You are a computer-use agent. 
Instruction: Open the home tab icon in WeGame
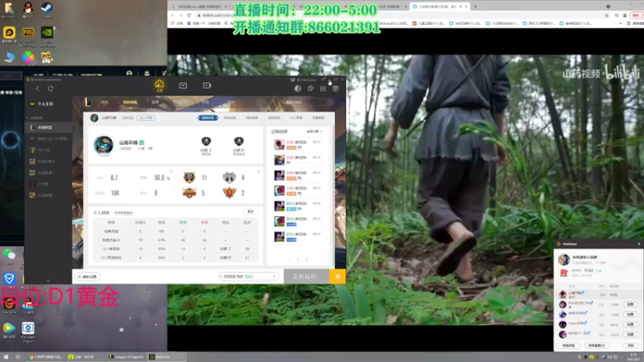(x=159, y=85)
